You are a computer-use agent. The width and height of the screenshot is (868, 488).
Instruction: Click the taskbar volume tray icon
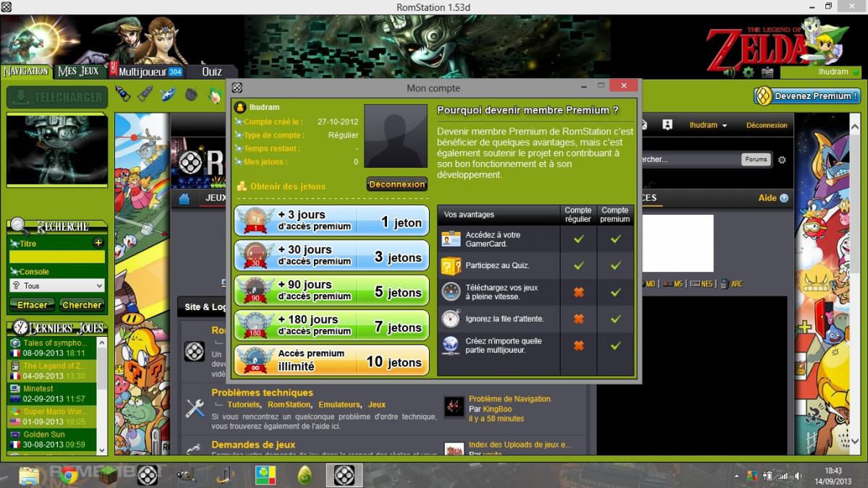click(796, 476)
